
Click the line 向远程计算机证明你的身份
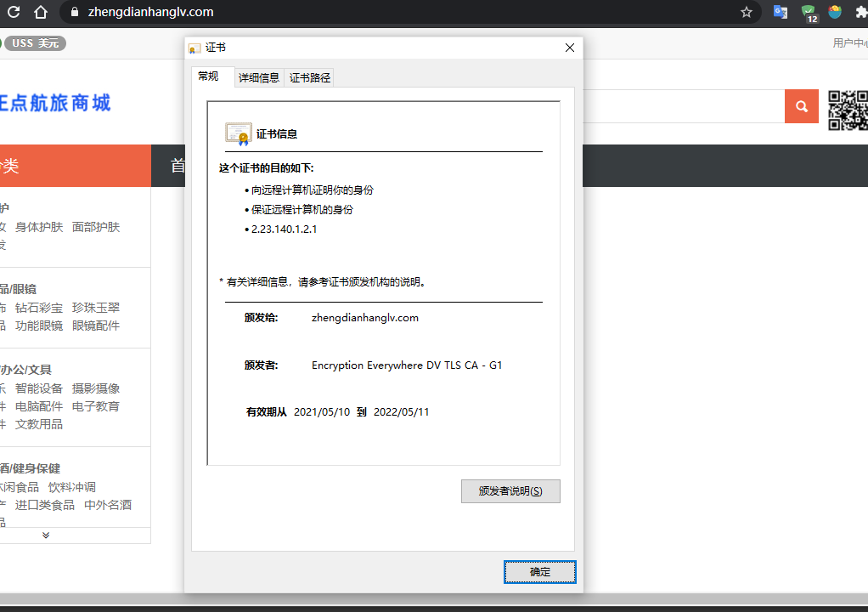tap(313, 190)
